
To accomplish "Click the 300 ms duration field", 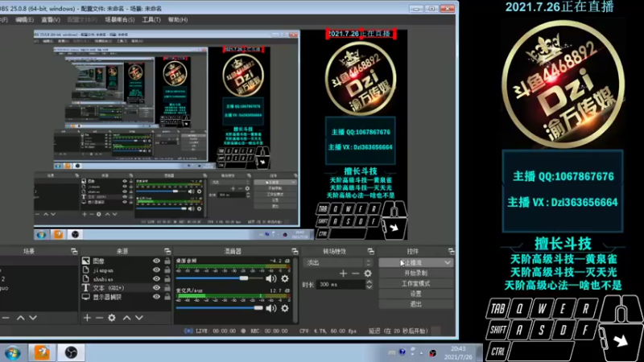I will pos(341,285).
